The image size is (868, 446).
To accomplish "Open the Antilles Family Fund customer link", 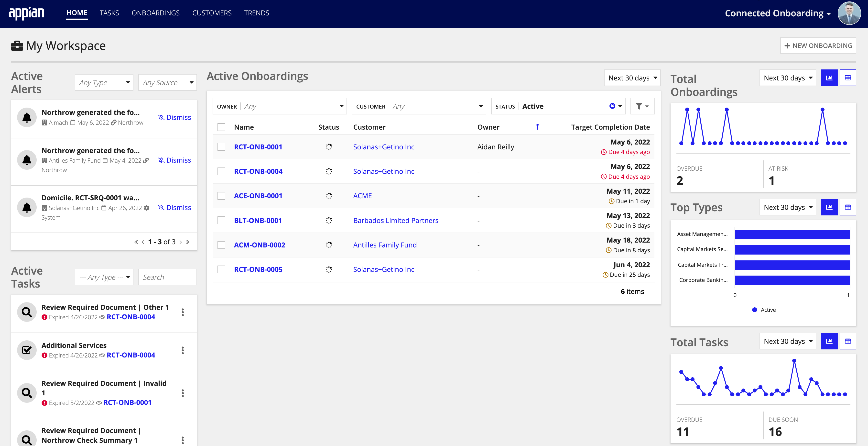I will click(x=385, y=245).
